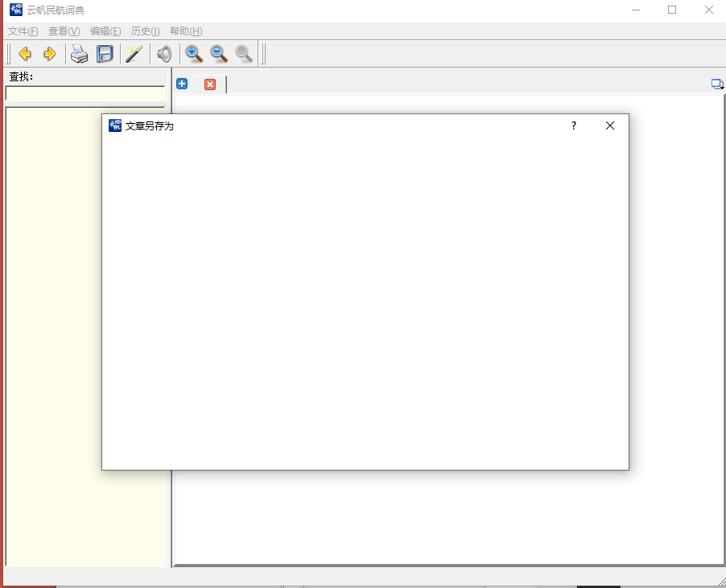Close the tab with red X icon

click(210, 84)
